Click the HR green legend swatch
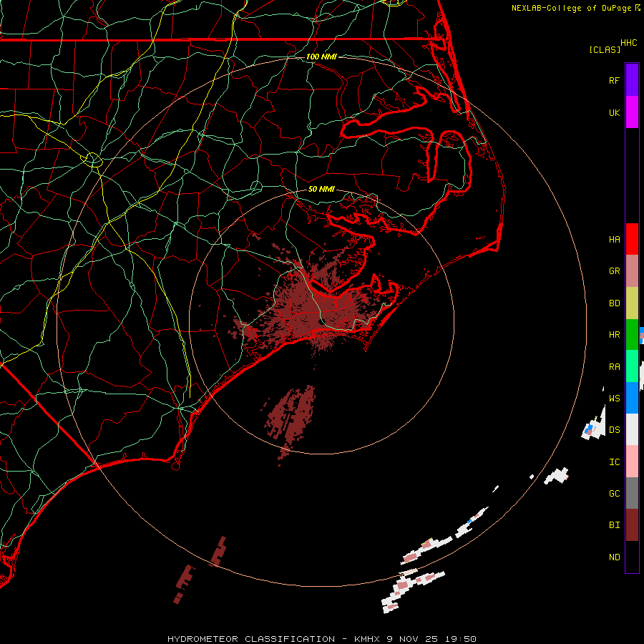This screenshot has width=644, height=644. [632, 335]
